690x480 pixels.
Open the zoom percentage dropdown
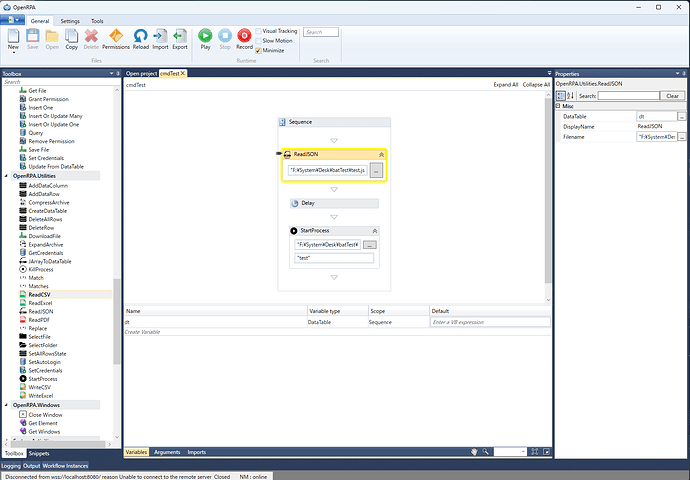point(523,452)
